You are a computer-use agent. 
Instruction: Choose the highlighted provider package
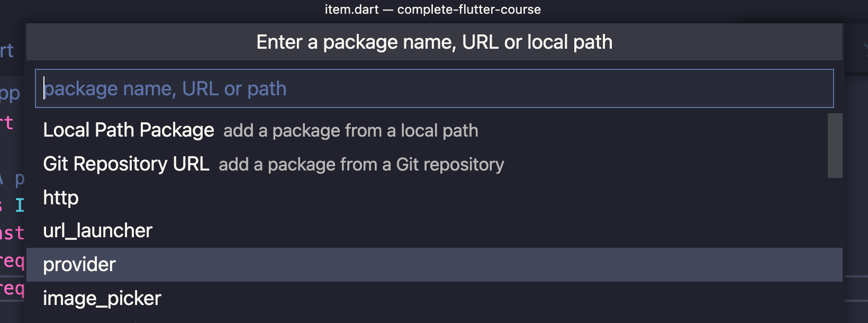click(x=79, y=265)
